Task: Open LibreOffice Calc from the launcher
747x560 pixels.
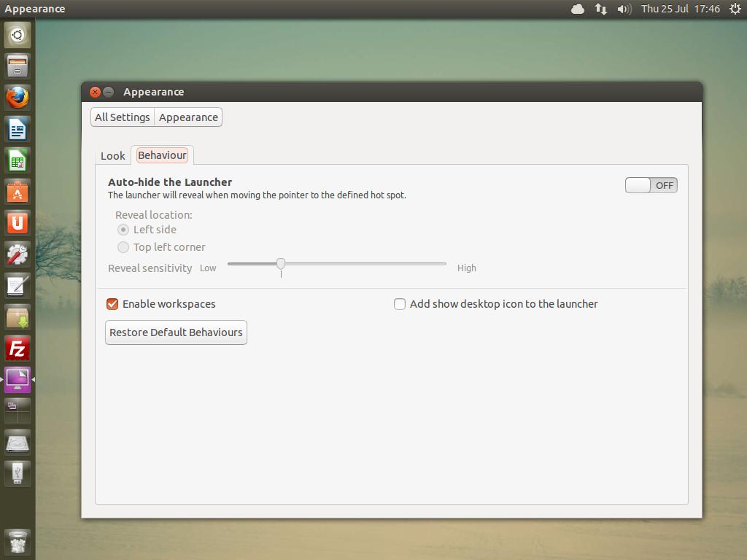Action: (x=18, y=160)
